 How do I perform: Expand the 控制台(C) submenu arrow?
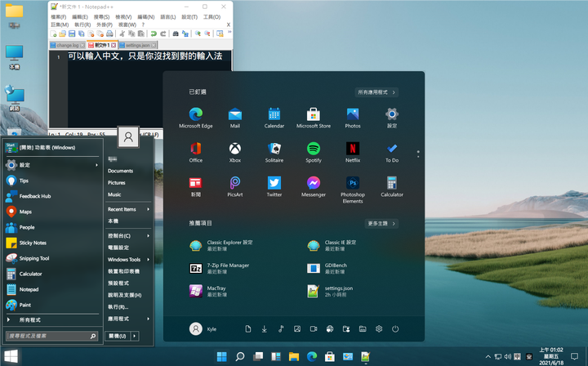click(148, 236)
